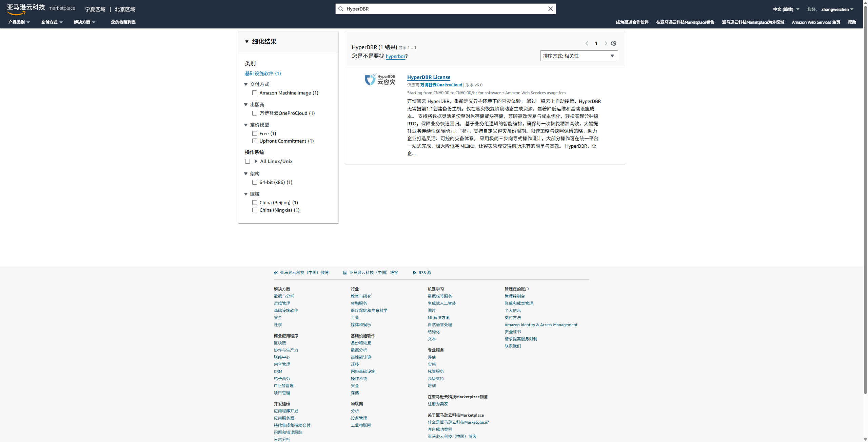The width and height of the screenshot is (868, 442).
Task: Open the blog icon link in footer
Action: (345, 273)
